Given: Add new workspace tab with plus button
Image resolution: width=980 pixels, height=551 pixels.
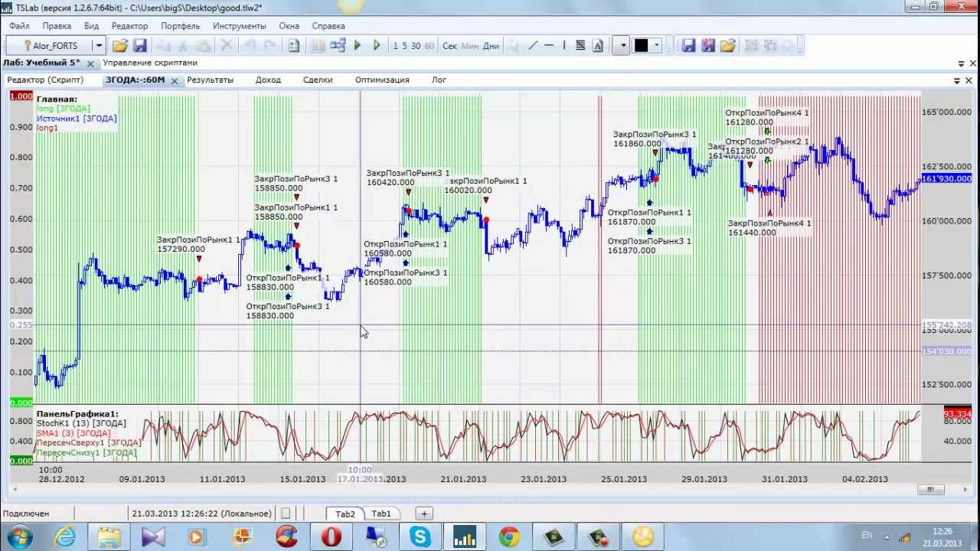Looking at the screenshot, I should [423, 514].
